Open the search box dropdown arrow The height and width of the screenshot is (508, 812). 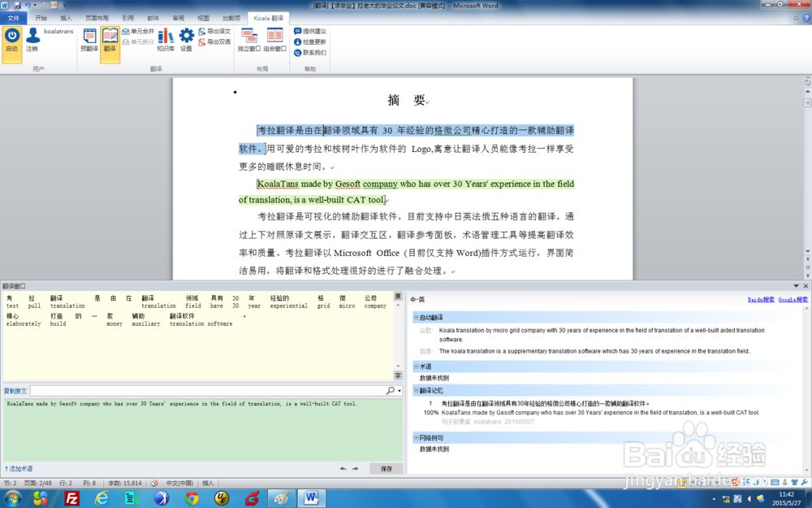tap(400, 391)
